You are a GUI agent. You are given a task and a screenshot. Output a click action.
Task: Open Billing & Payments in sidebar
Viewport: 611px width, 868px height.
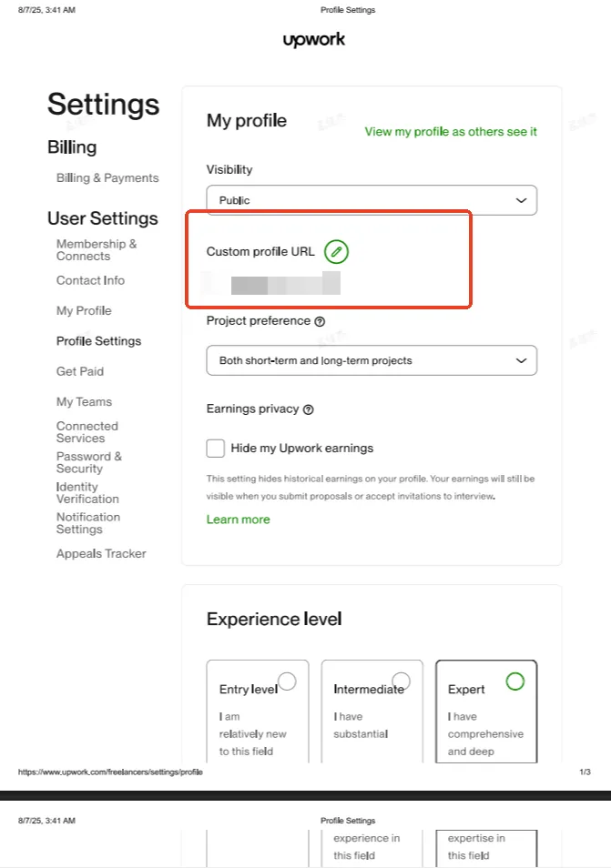point(107,178)
